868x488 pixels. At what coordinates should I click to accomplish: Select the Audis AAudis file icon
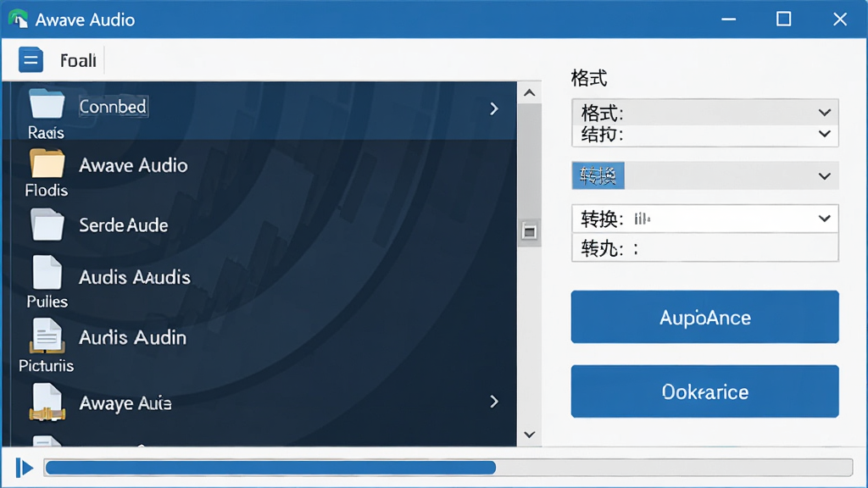click(47, 272)
